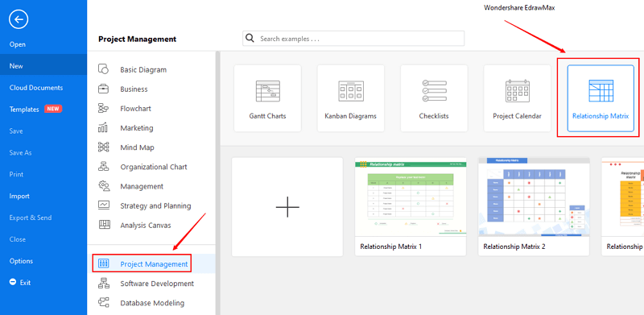Click the Project Calendar label
This screenshot has width=644, height=315.
click(x=517, y=116)
